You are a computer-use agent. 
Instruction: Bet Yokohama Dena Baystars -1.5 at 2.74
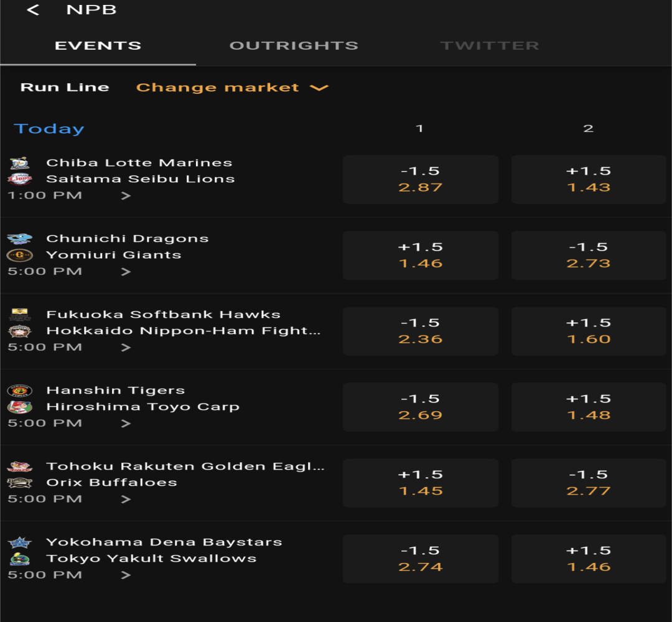[421, 559]
